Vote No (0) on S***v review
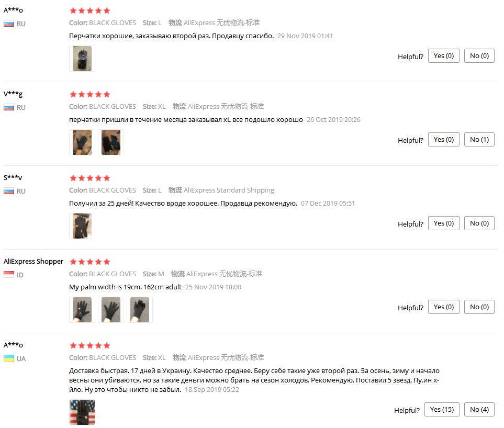Viewport: 504px width, 428px height. (x=479, y=223)
